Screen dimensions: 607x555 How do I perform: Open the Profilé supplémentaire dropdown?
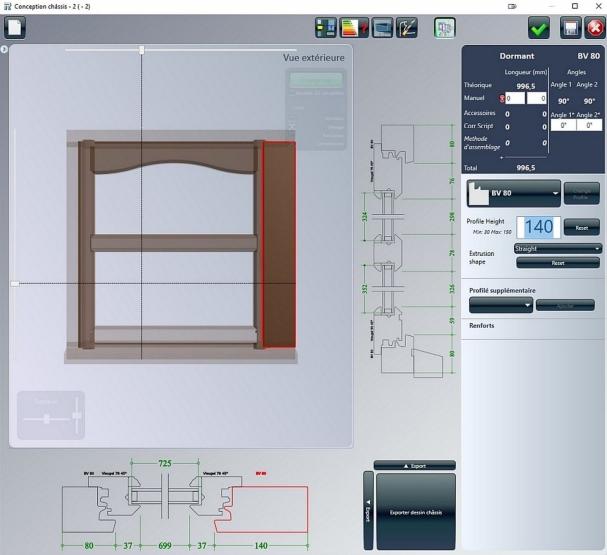pyautogui.click(x=500, y=305)
